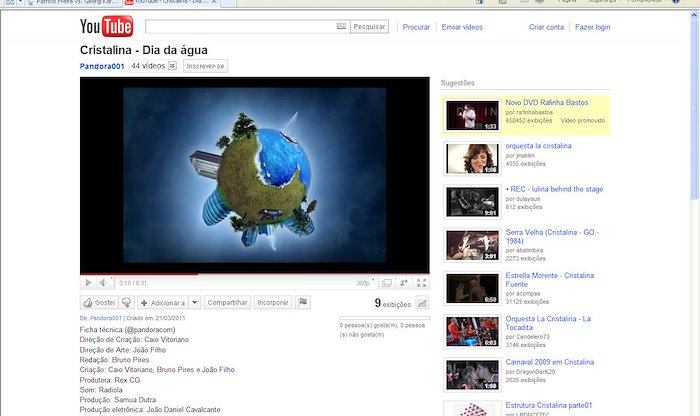
Task: Open orquesta la cristalina thumbnail
Action: pos(472,159)
